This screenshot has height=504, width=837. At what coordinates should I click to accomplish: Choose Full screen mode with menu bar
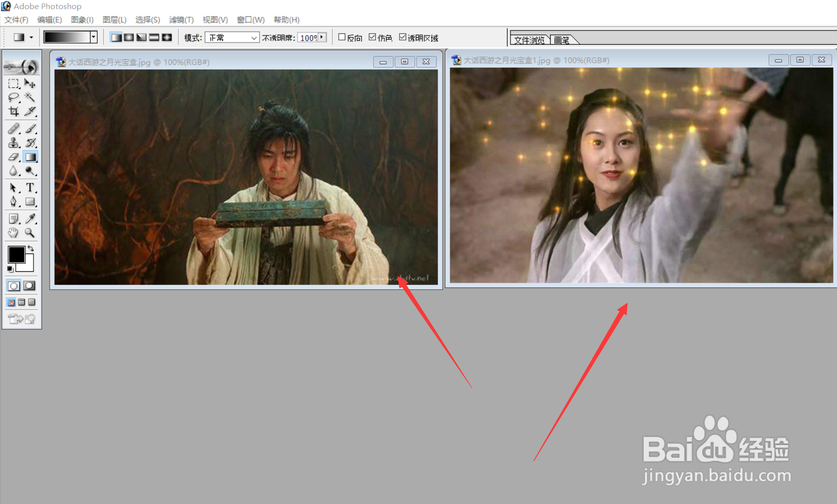21,302
